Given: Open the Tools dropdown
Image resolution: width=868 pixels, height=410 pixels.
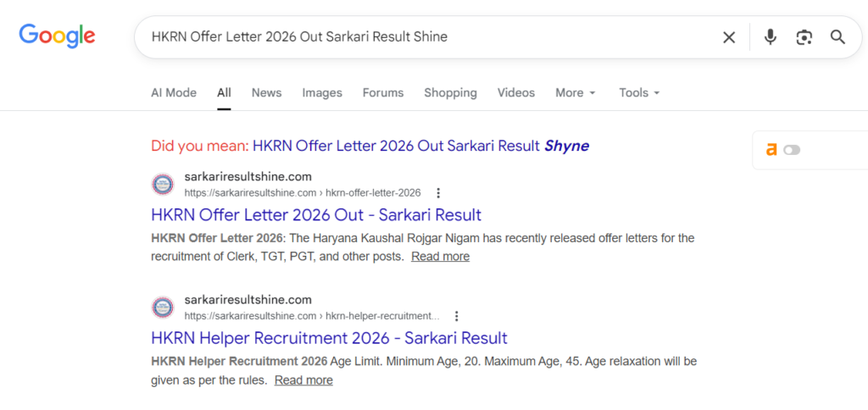Looking at the screenshot, I should (x=639, y=93).
